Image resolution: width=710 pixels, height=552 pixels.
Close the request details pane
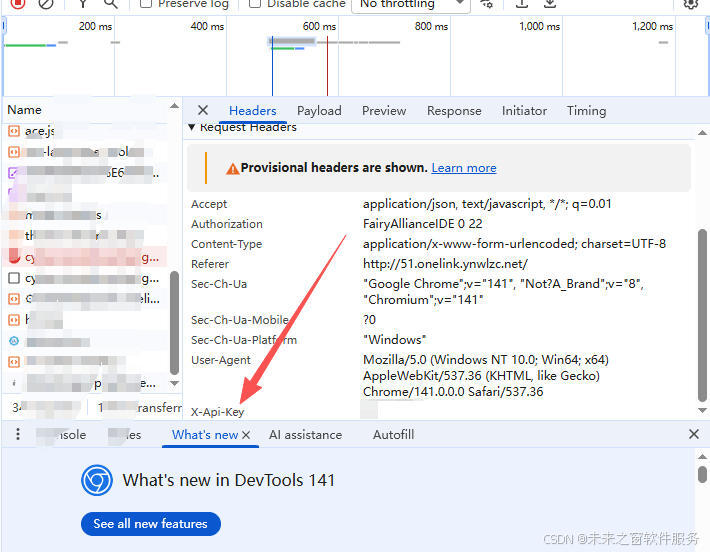[x=203, y=110]
